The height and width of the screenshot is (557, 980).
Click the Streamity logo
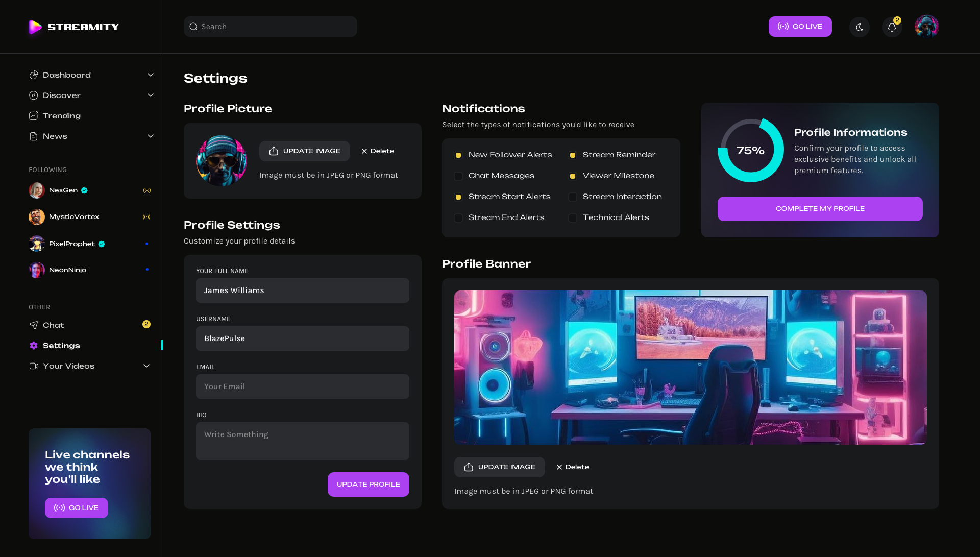click(73, 27)
